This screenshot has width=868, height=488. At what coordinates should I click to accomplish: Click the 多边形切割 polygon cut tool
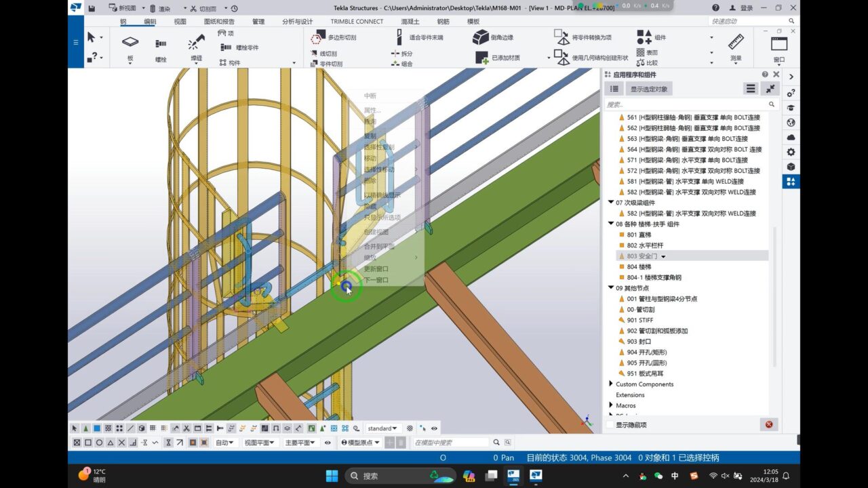click(x=333, y=38)
